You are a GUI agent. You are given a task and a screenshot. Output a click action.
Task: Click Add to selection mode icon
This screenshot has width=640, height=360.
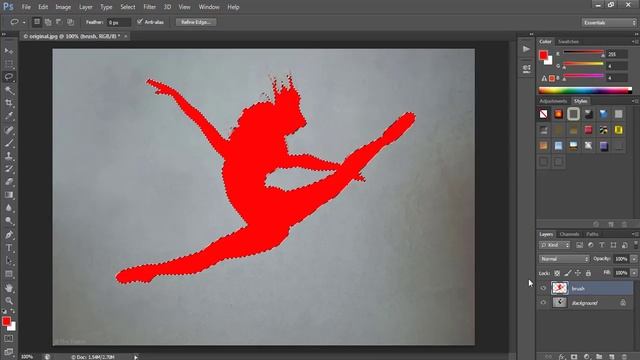pyautogui.click(x=48, y=22)
